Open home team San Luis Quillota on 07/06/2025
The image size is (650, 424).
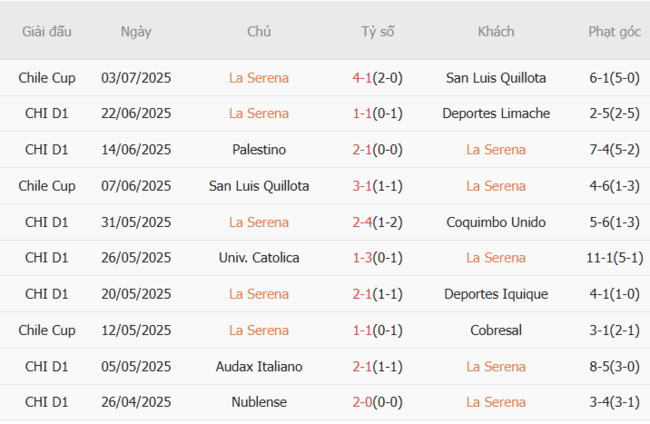click(x=259, y=185)
